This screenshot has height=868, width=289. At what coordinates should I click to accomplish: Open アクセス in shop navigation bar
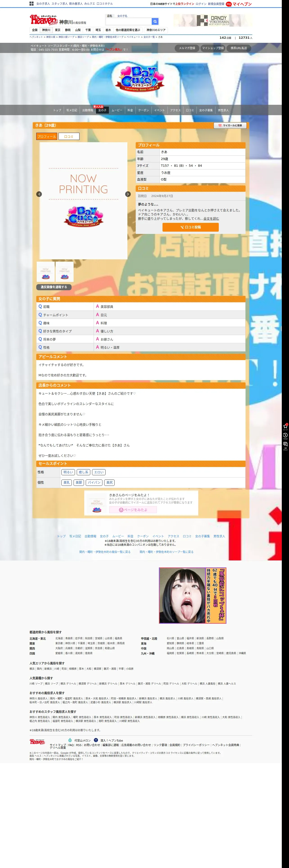click(x=175, y=110)
